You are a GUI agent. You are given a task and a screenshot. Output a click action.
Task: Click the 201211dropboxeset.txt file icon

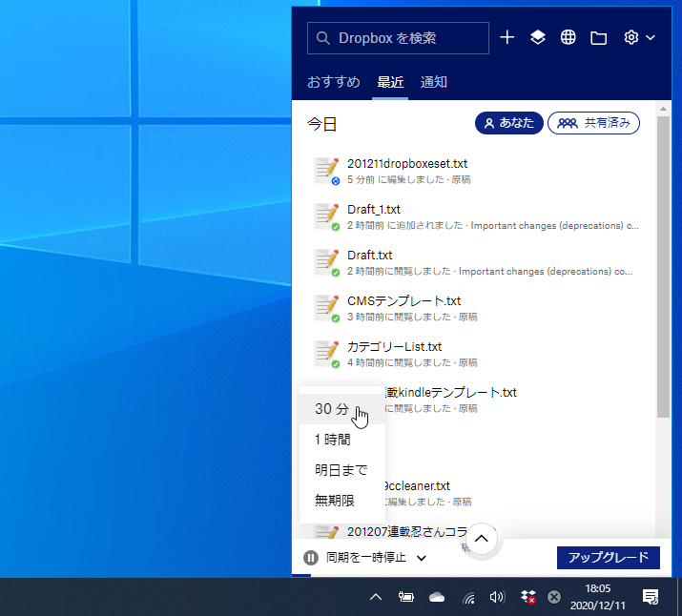[326, 171]
